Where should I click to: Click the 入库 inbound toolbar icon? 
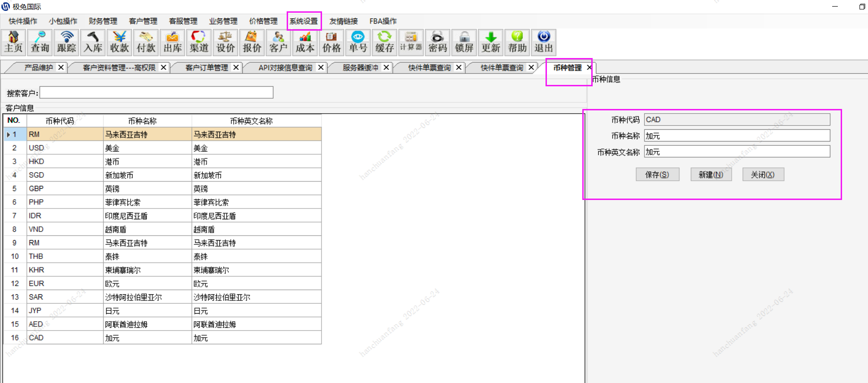[93, 42]
